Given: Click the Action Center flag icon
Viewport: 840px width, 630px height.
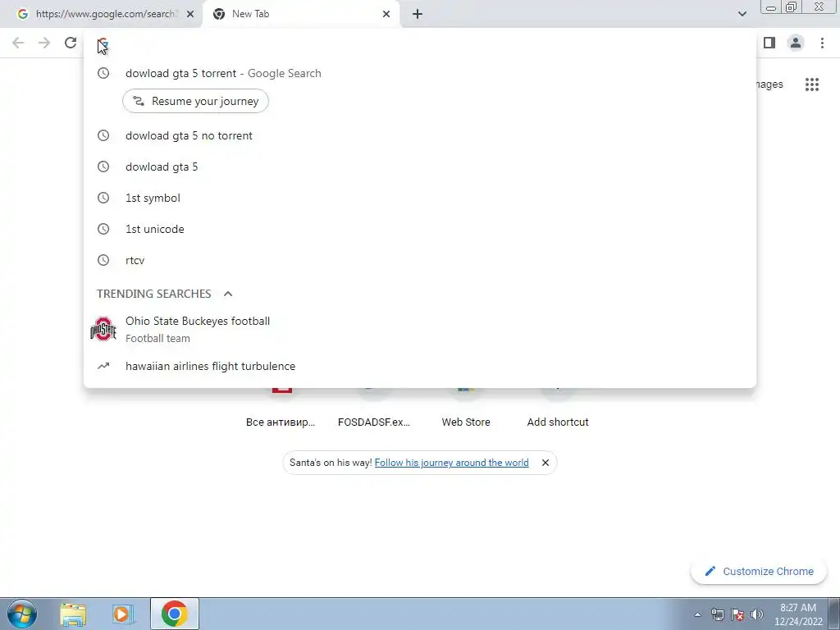Looking at the screenshot, I should [x=737, y=614].
